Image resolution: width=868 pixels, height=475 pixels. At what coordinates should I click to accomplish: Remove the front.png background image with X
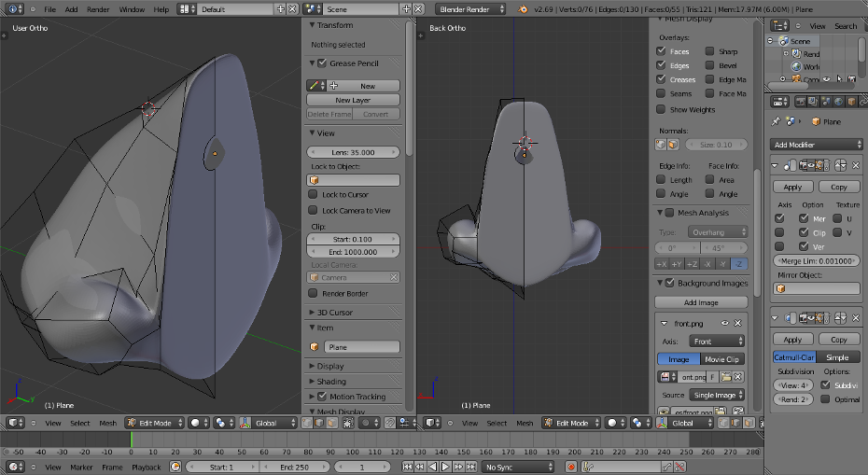point(737,323)
